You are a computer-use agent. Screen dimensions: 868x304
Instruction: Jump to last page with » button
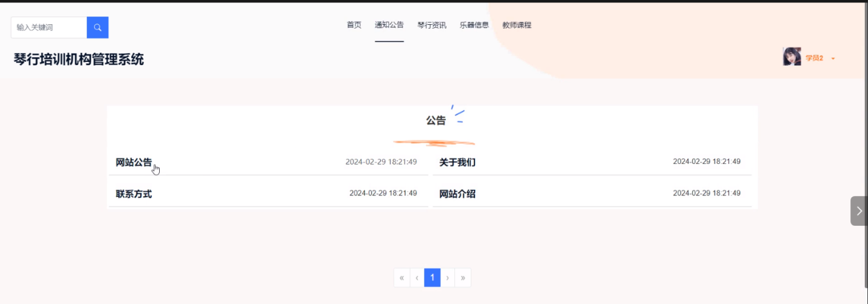463,278
